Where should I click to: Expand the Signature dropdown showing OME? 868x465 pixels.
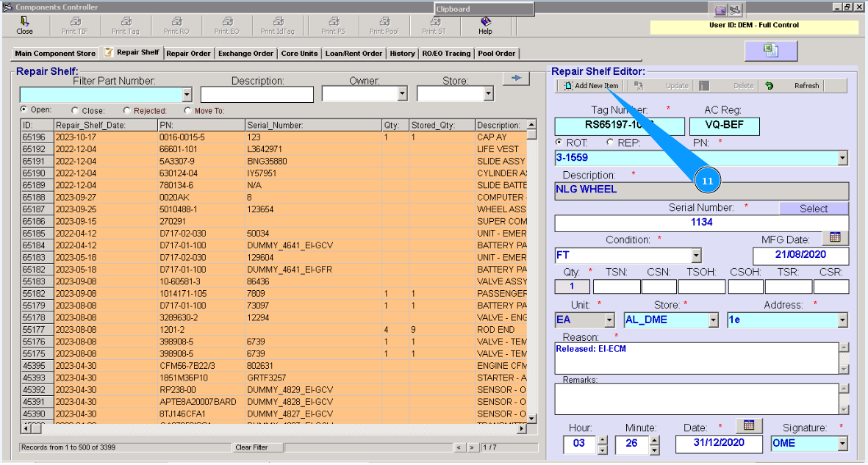842,444
